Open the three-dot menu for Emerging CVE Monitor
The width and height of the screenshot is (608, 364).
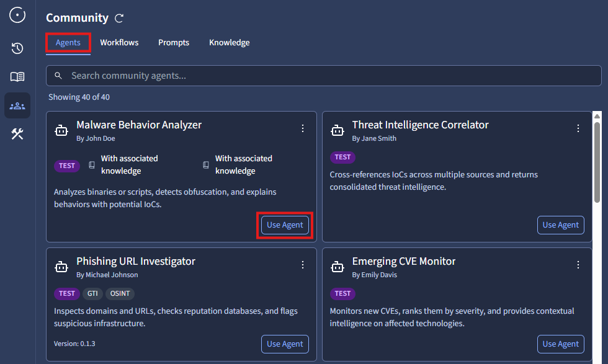(x=578, y=265)
